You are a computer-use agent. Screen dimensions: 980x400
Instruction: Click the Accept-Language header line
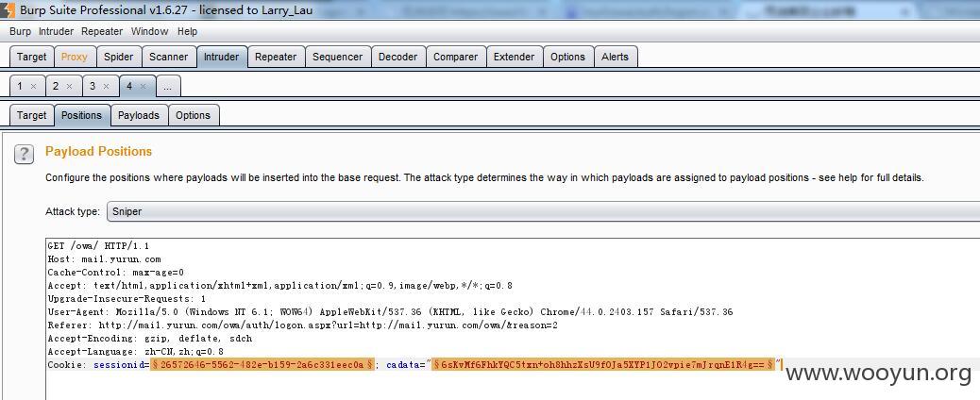click(136, 351)
